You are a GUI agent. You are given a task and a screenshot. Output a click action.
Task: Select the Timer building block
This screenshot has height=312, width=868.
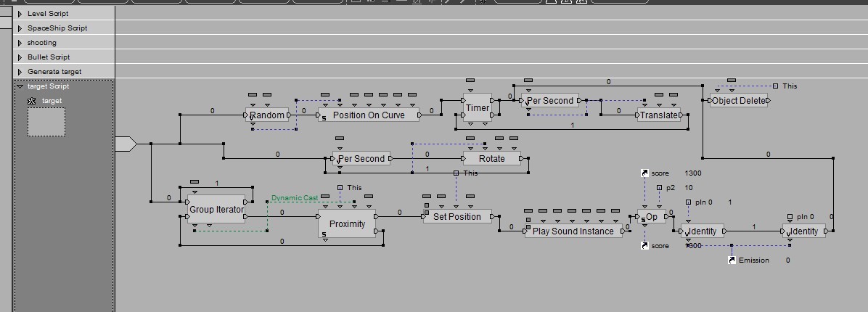click(477, 108)
